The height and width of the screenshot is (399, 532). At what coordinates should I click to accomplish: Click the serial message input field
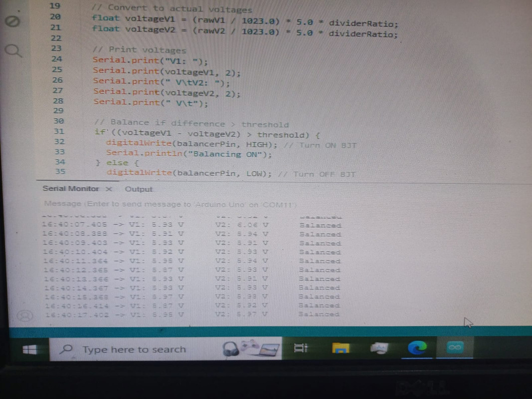coord(170,204)
